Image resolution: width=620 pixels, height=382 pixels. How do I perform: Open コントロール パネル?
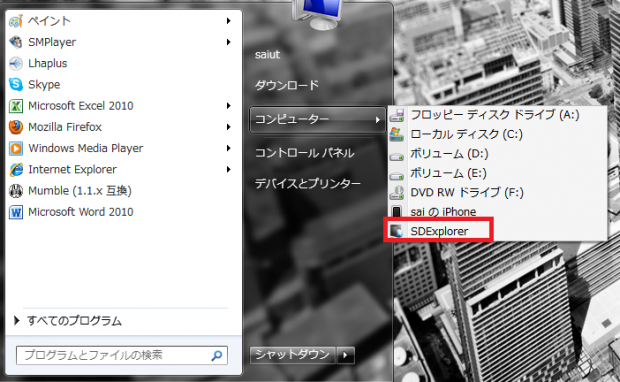click(304, 153)
